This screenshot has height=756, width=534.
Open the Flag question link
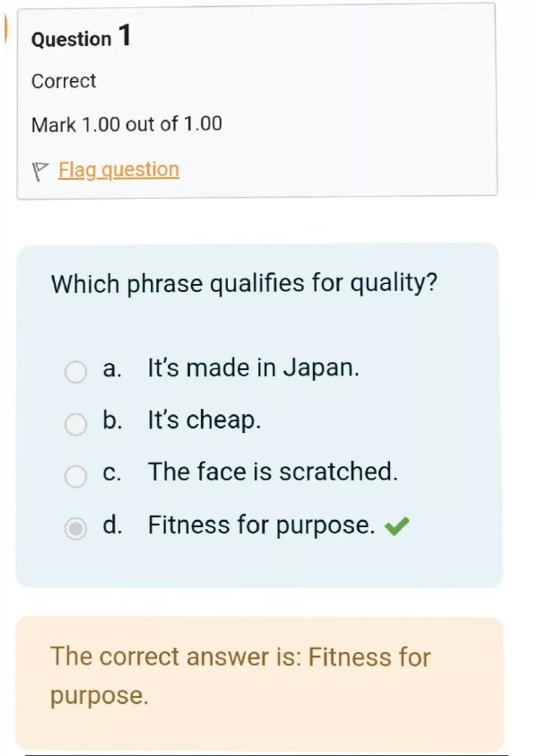(118, 170)
